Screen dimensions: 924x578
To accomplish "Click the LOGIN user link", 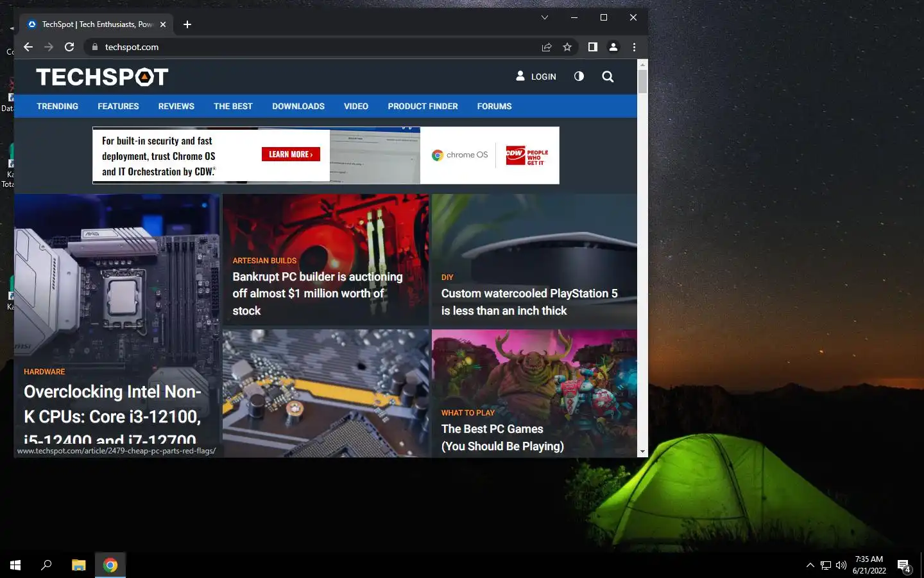I will tap(536, 76).
